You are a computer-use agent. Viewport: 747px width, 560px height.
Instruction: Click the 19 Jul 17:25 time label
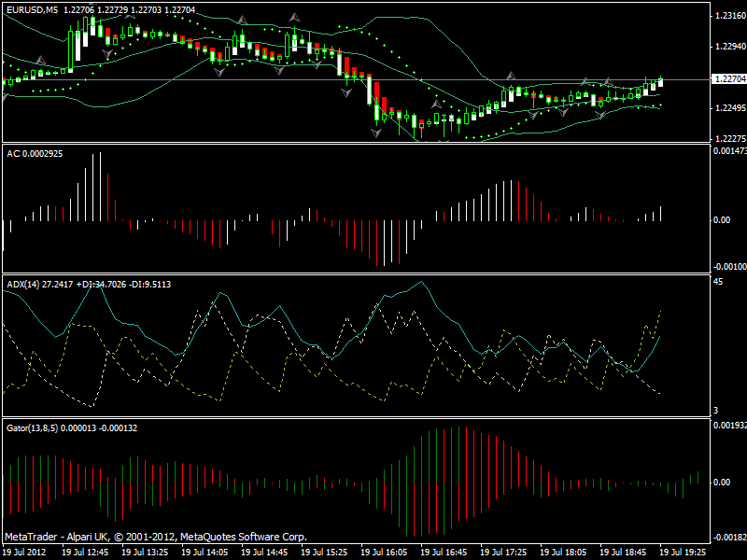pos(503,553)
